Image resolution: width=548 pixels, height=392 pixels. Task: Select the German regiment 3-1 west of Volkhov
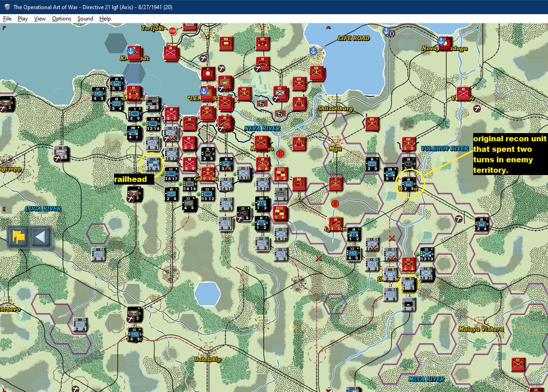point(390,174)
